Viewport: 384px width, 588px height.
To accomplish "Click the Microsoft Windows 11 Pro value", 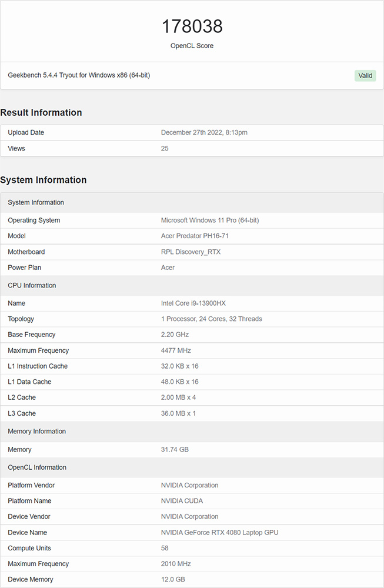I will [x=210, y=220].
